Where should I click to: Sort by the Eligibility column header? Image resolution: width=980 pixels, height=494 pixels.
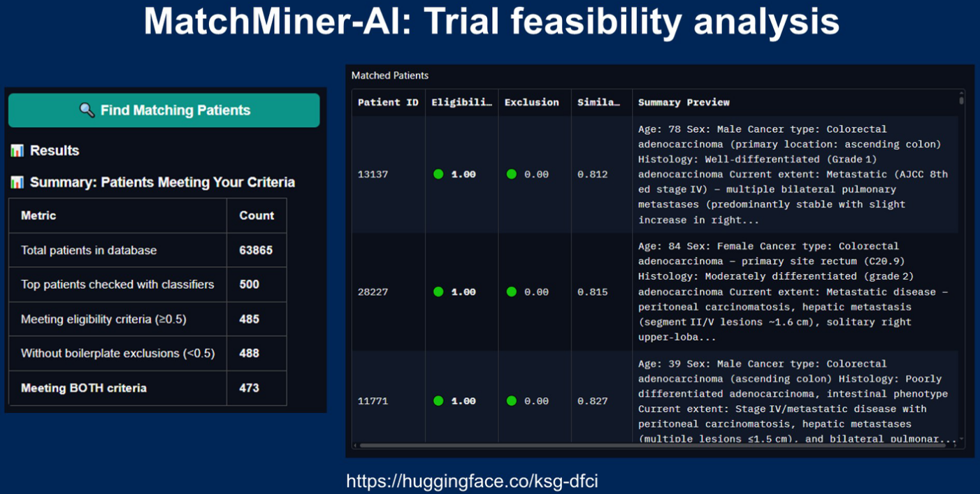(x=461, y=103)
